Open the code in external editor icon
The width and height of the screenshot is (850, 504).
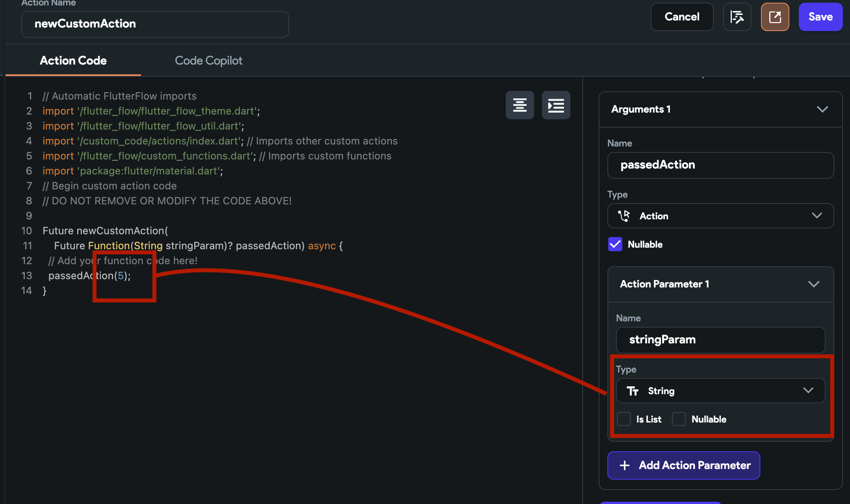click(x=775, y=17)
